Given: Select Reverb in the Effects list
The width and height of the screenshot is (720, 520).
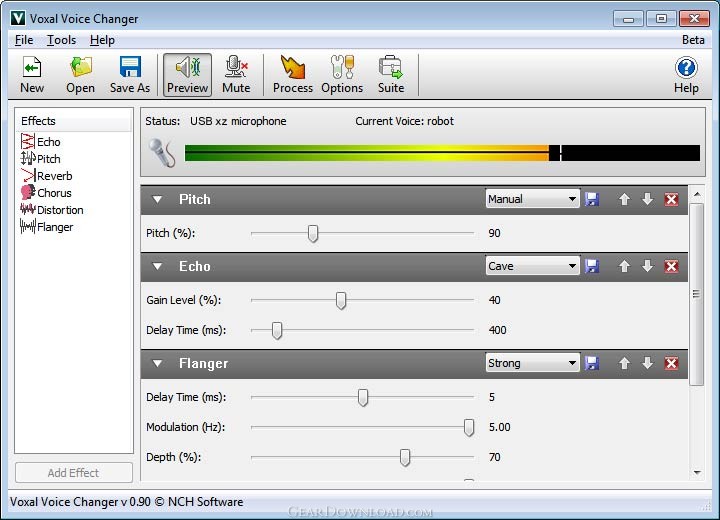Looking at the screenshot, I should [46, 175].
